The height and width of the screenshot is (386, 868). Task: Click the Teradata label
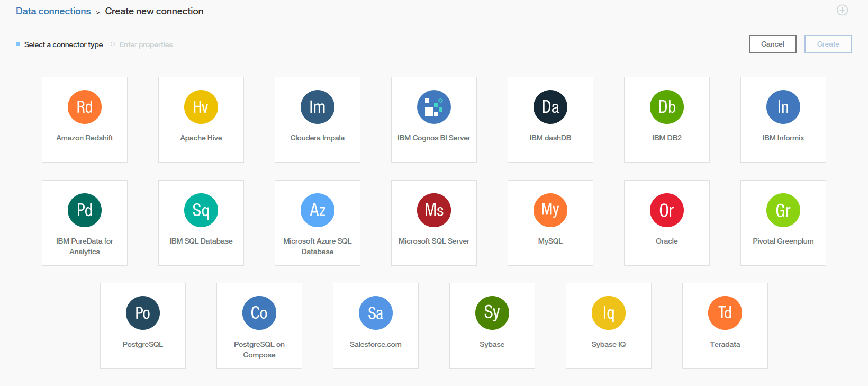point(725,344)
